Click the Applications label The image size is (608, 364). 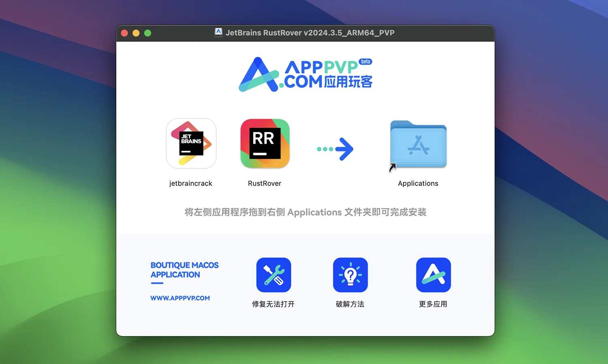click(418, 183)
